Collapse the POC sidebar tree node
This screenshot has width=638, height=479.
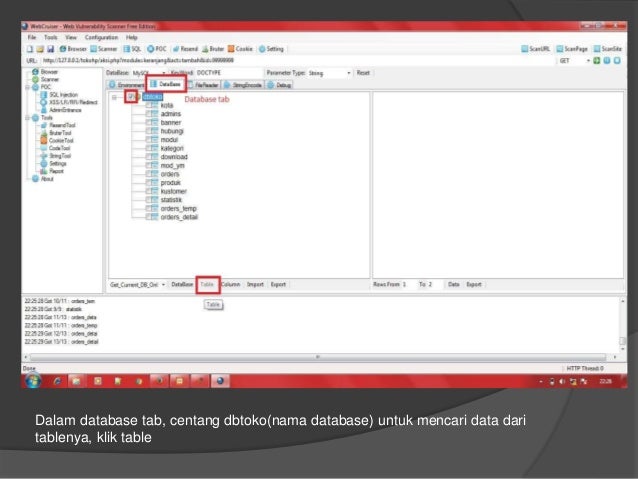pos(27,87)
